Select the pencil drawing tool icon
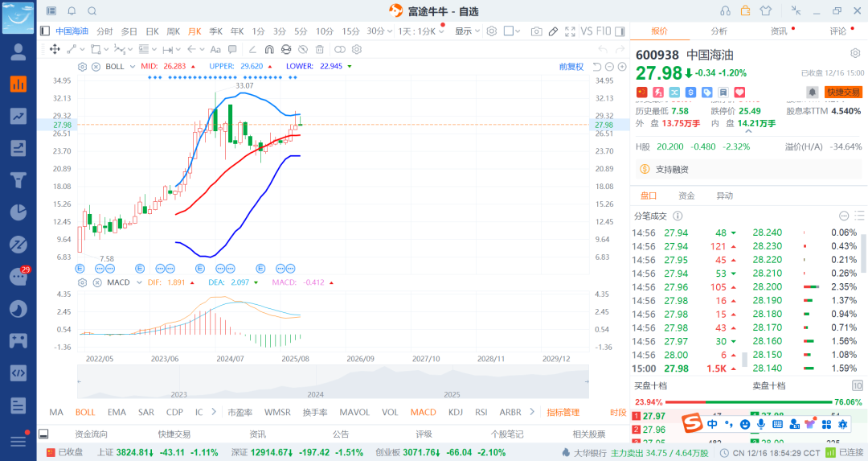 click(553, 31)
